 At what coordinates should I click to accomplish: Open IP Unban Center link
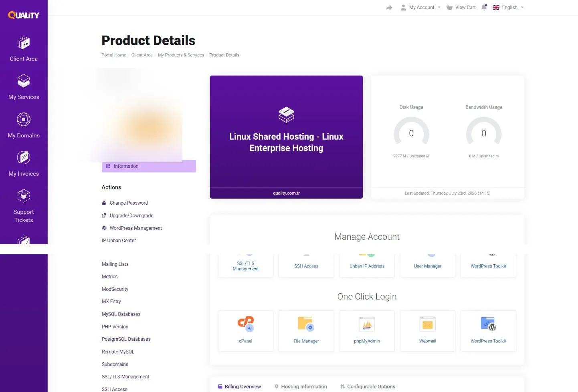[x=119, y=241]
